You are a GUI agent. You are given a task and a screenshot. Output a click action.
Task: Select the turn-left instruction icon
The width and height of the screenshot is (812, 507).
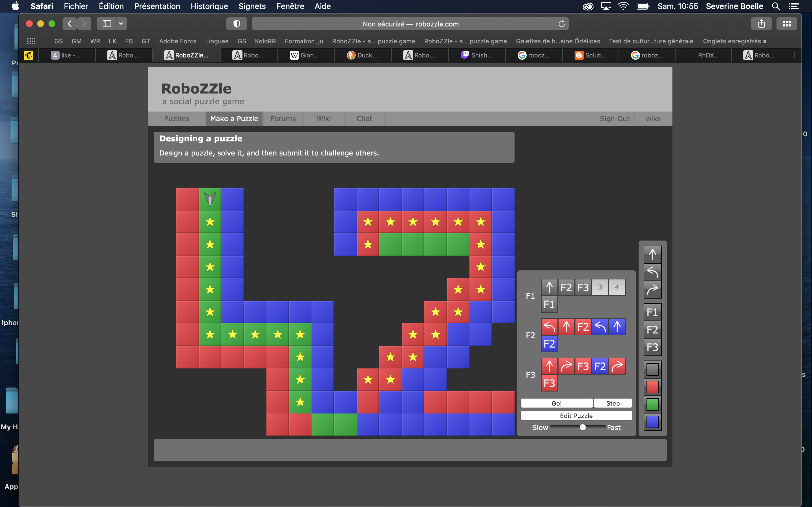[653, 272]
